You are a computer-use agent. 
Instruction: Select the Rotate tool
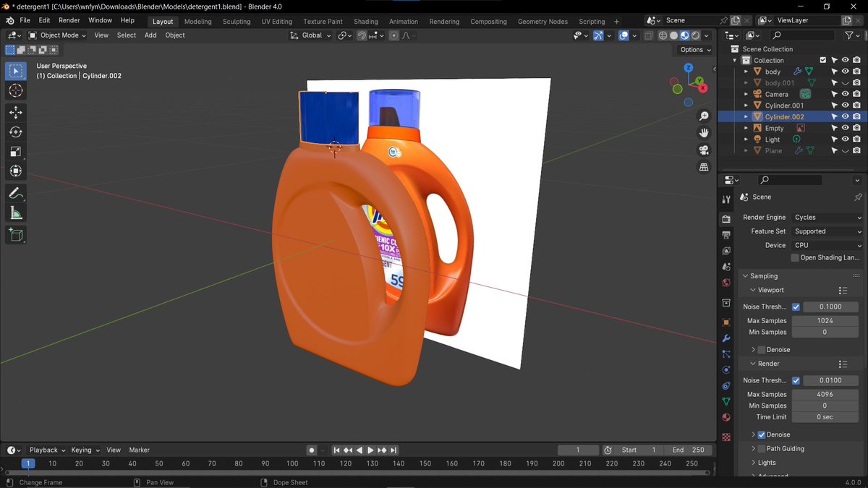tap(16, 132)
